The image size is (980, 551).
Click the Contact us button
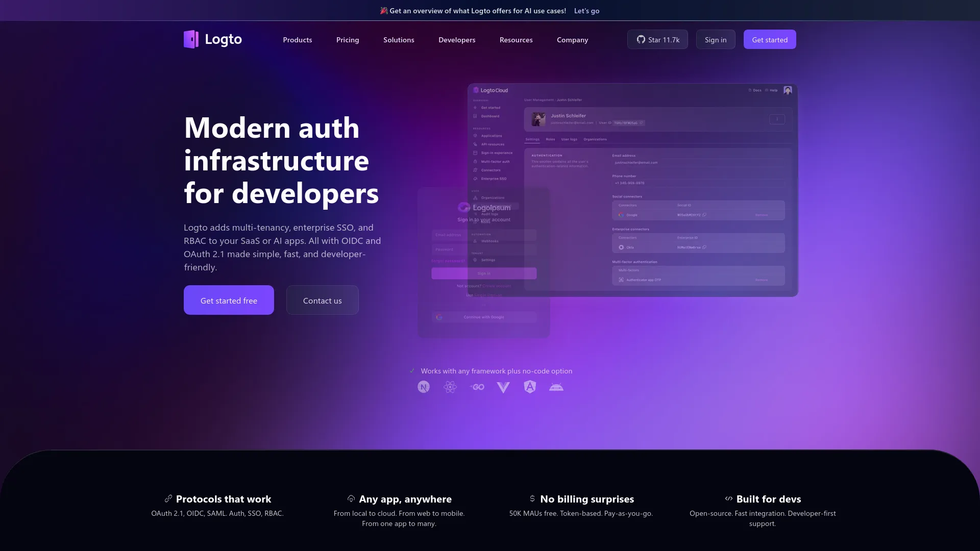pos(323,300)
